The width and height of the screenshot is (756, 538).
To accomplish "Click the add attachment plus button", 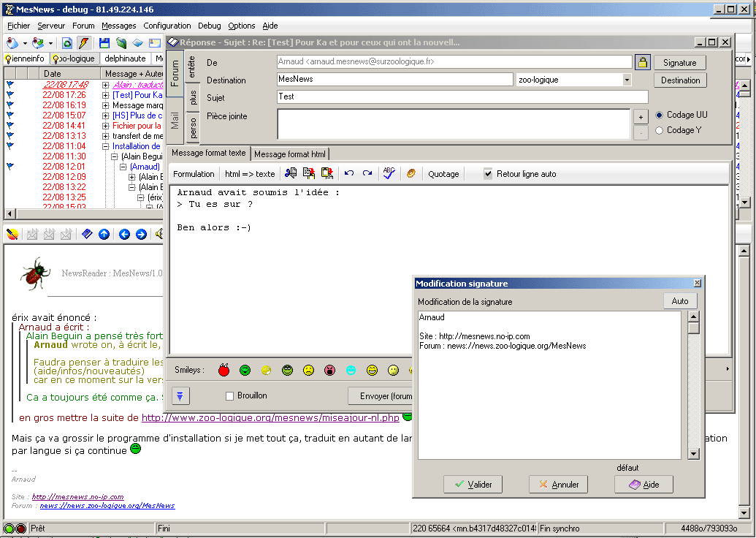I will tap(641, 117).
